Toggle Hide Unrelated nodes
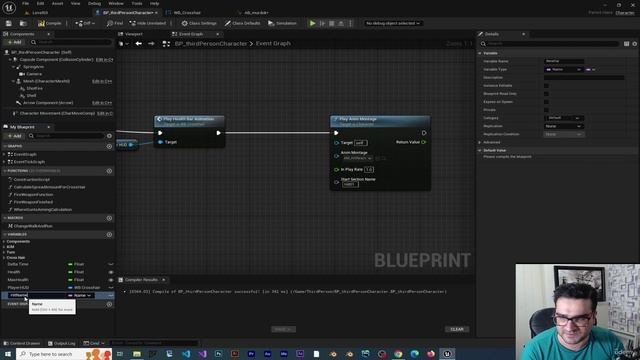Image resolution: width=640 pixels, height=360 pixels. click(147, 23)
